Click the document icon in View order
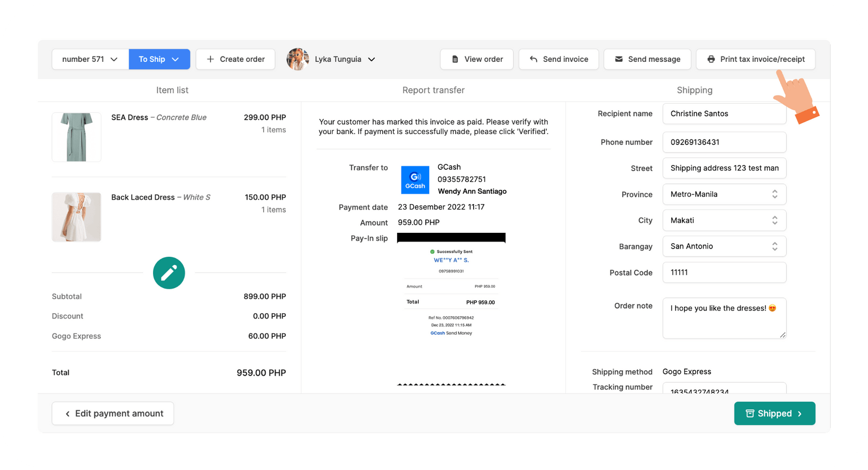This screenshot has height=470, width=868. pos(455,59)
